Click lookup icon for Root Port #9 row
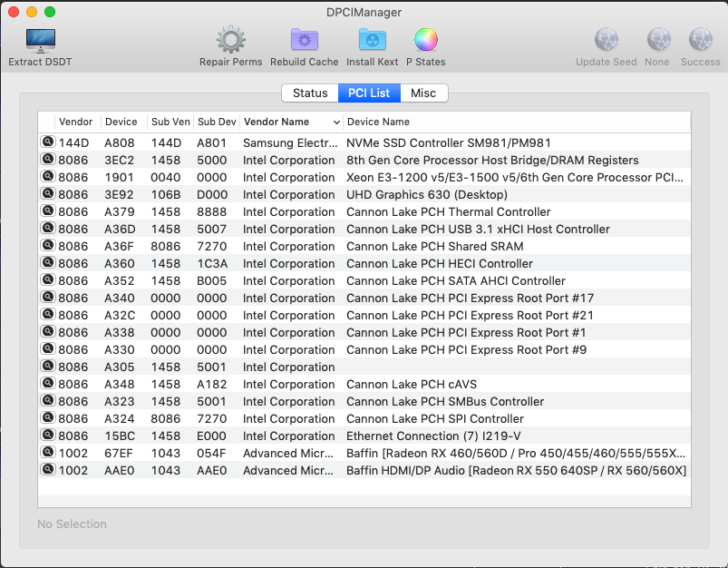Screen dimensions: 728x568 point(48,348)
